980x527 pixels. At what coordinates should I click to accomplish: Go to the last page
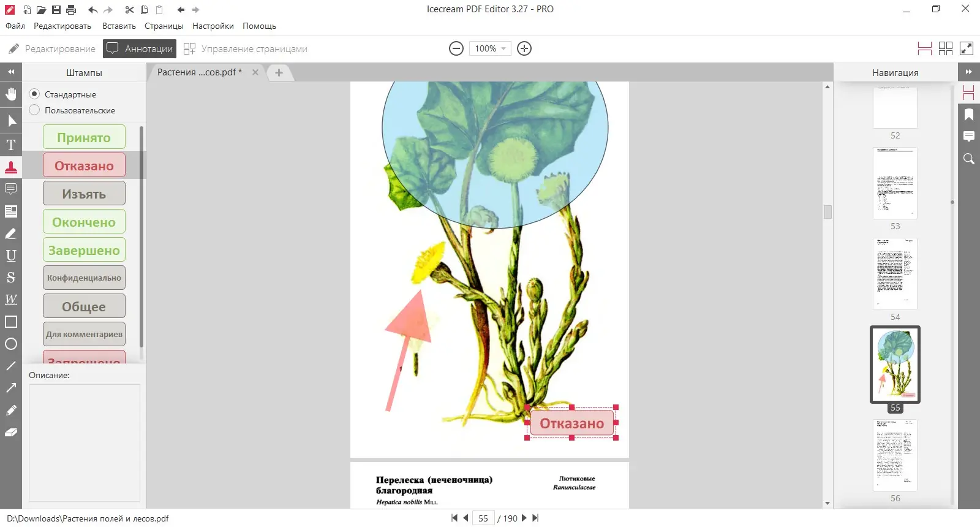click(535, 518)
